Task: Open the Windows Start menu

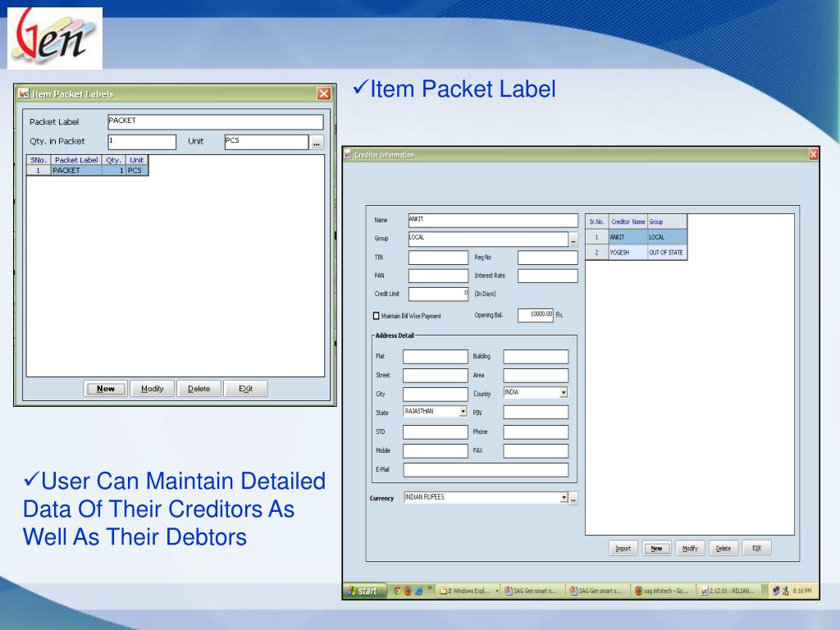Action: (x=364, y=591)
